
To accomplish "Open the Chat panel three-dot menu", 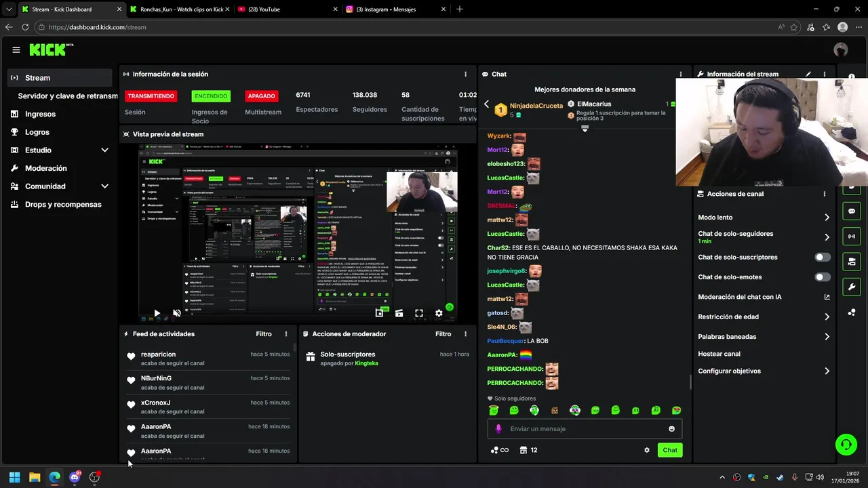I will (681, 74).
